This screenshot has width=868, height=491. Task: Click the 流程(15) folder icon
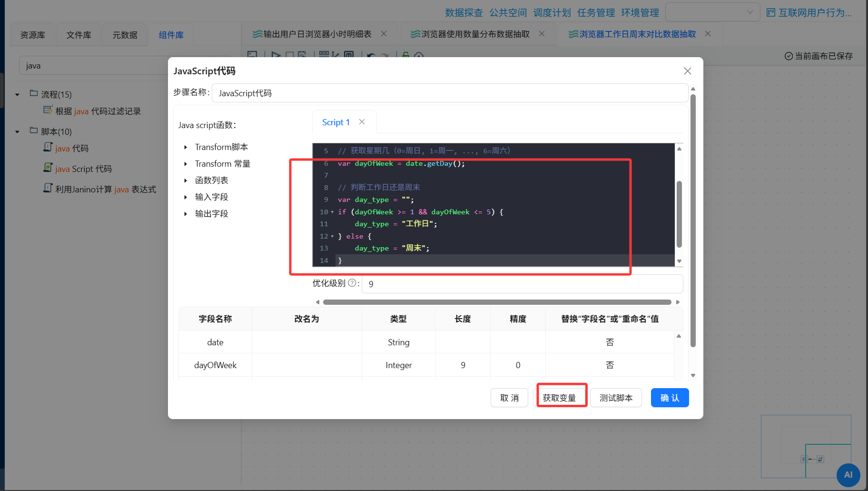click(34, 93)
